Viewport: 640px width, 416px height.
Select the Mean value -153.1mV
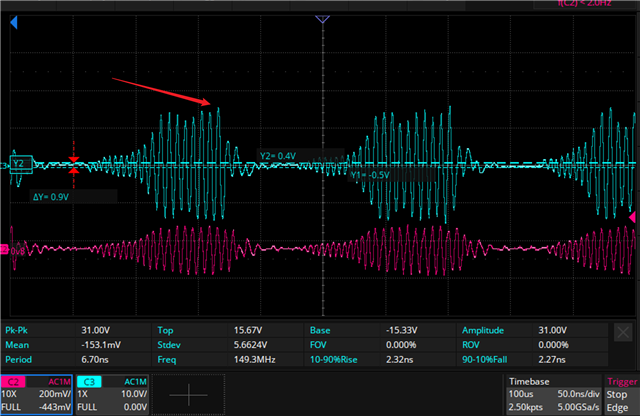(101, 345)
